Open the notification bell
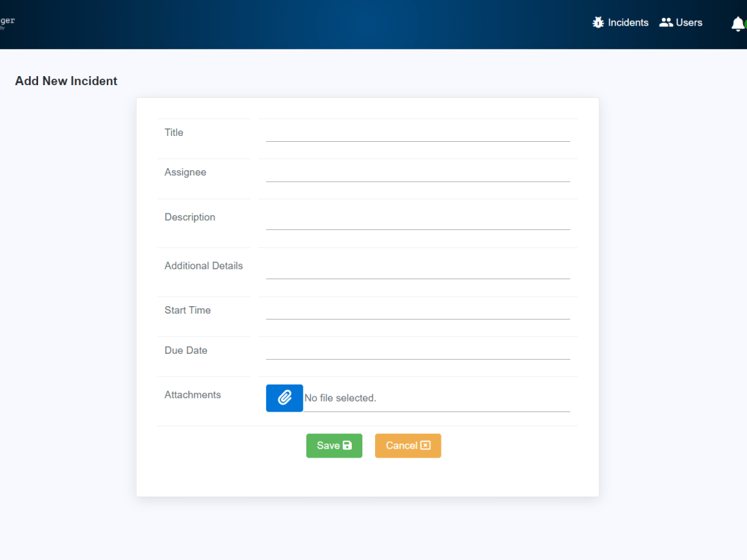The height and width of the screenshot is (560, 747). (x=738, y=25)
